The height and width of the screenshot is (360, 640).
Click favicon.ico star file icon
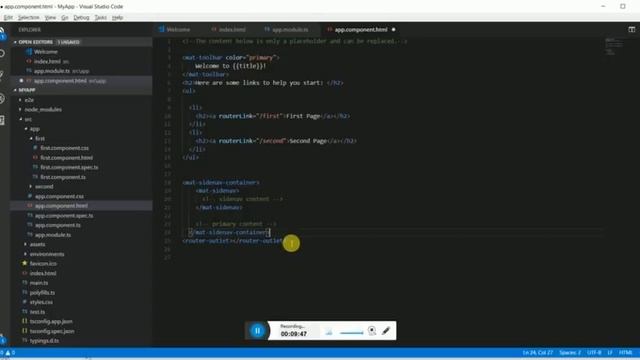tap(24, 263)
